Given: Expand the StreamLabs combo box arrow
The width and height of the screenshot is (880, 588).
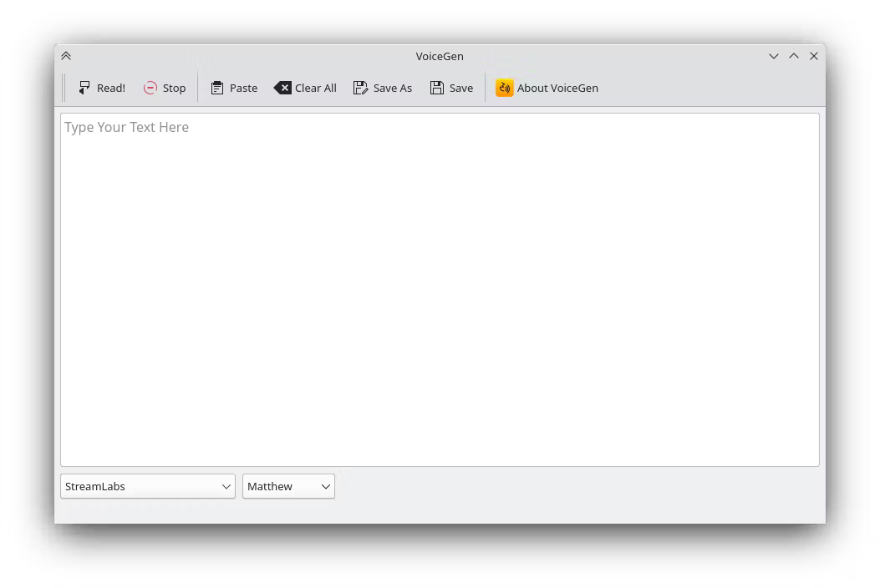Looking at the screenshot, I should coord(226,486).
